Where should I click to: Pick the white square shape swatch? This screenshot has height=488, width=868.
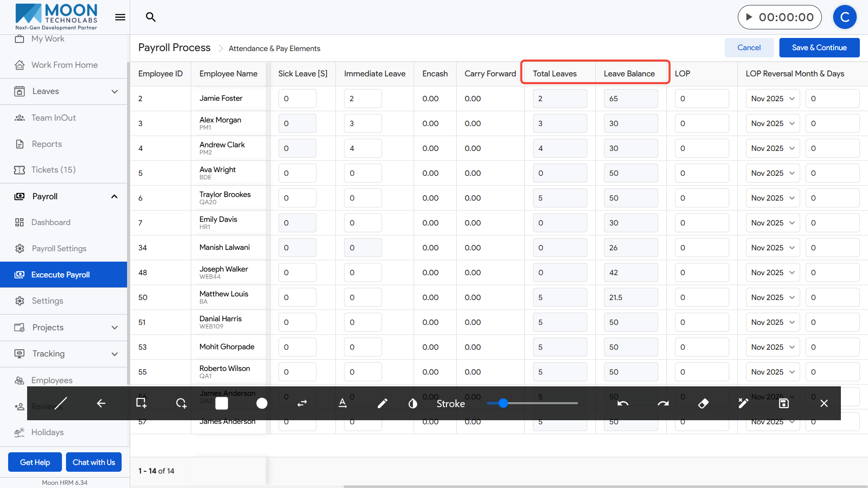222,403
